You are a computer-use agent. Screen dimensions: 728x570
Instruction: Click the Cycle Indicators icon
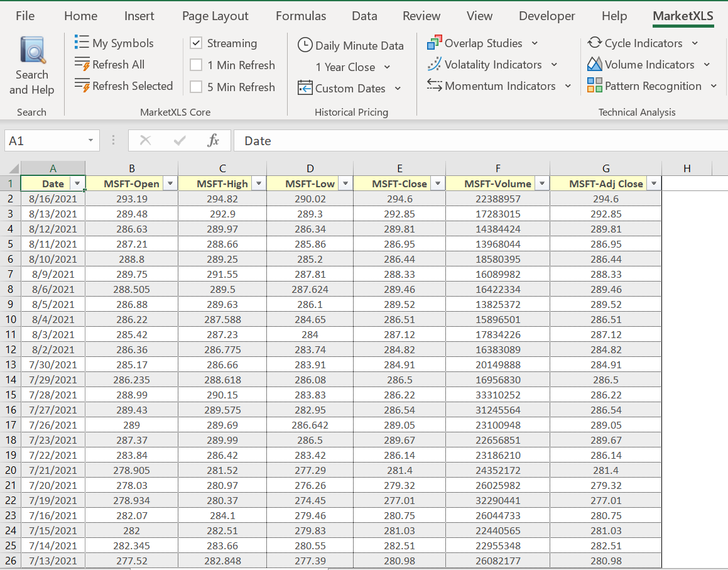[x=595, y=43]
